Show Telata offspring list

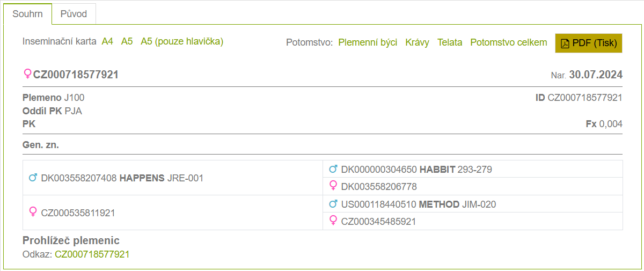coord(450,42)
